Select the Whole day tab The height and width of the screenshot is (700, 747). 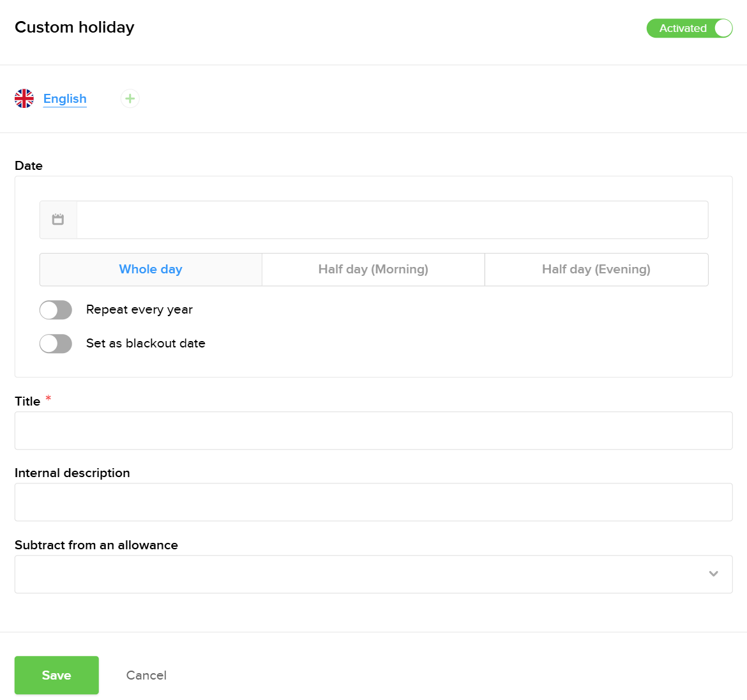coord(150,269)
